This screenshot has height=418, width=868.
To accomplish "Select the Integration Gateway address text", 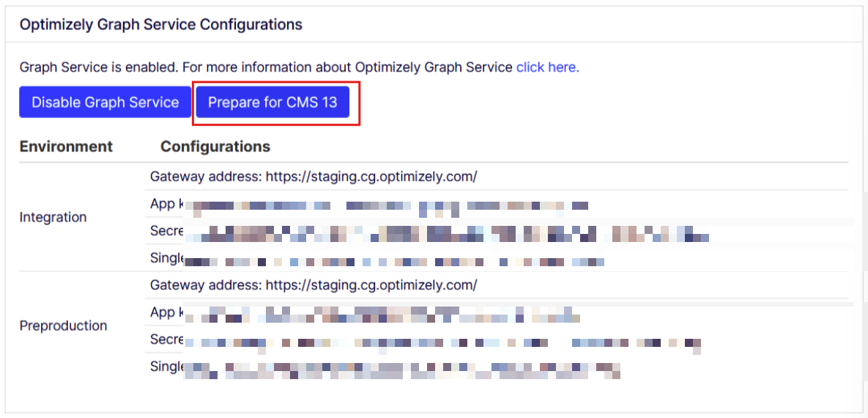I will pyautogui.click(x=314, y=177).
